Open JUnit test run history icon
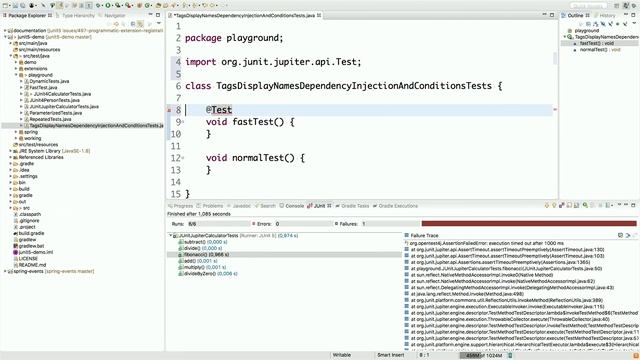Screen dimensions: 640x360 (x=607, y=205)
